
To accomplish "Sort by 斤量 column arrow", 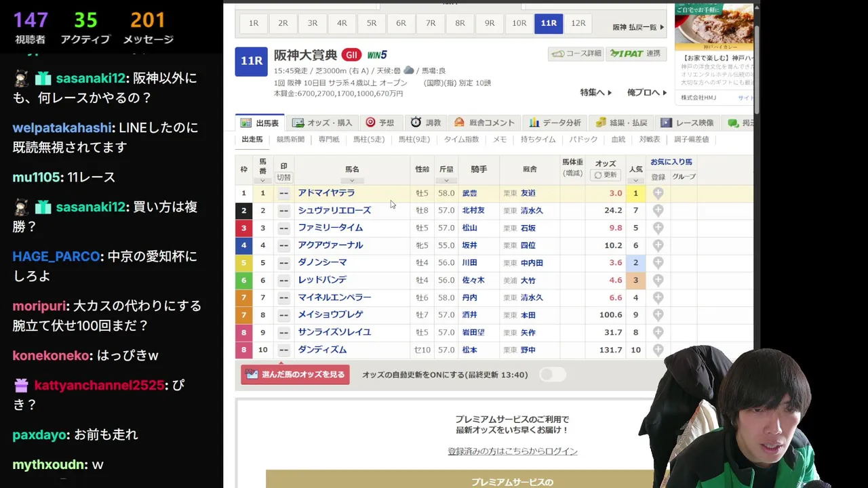I will tap(446, 181).
